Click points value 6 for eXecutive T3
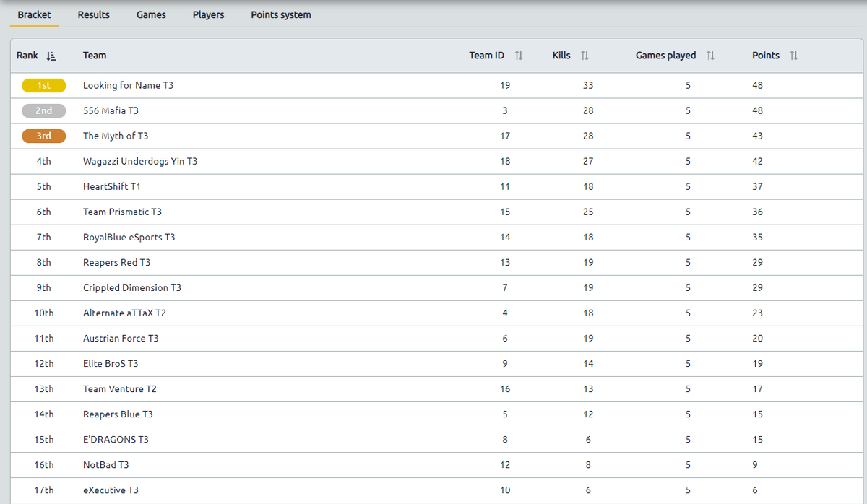 click(x=755, y=490)
